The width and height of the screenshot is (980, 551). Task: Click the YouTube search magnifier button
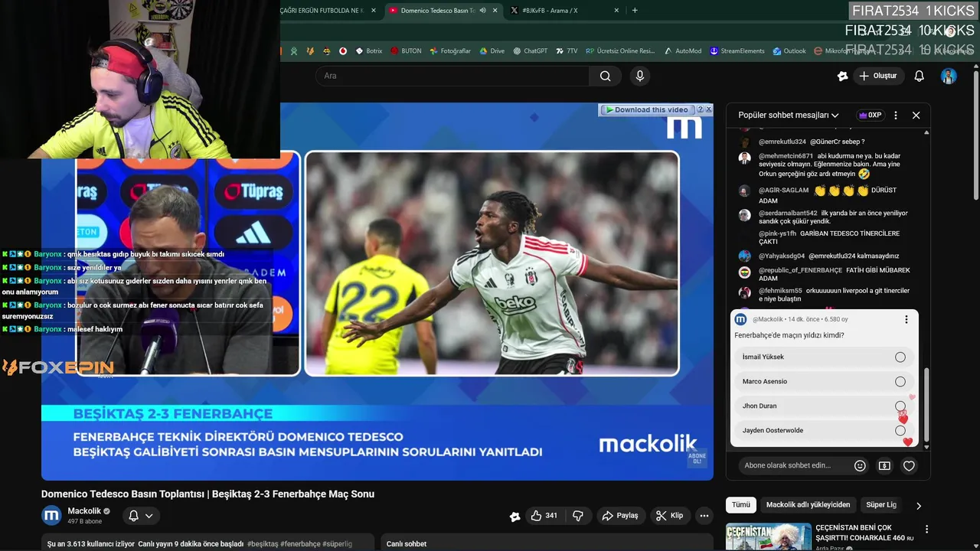[x=606, y=76]
